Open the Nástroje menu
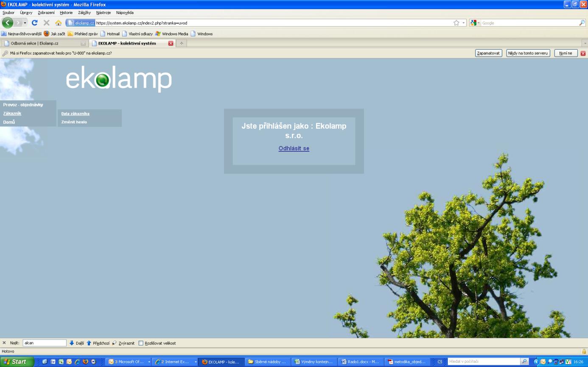 [x=104, y=12]
